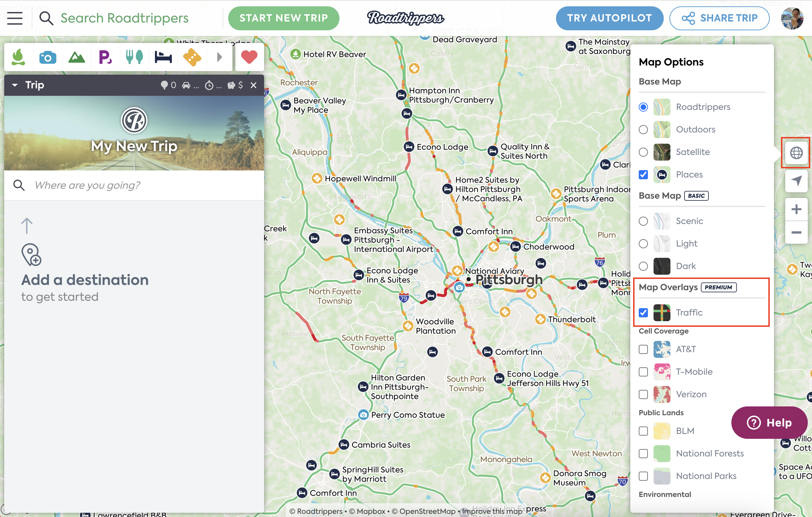The width and height of the screenshot is (812, 517).
Task: Select the bed lodging category icon
Action: 163,57
